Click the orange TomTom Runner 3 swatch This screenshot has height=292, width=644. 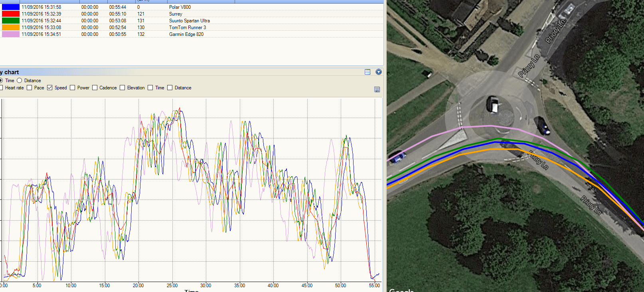pyautogui.click(x=10, y=28)
